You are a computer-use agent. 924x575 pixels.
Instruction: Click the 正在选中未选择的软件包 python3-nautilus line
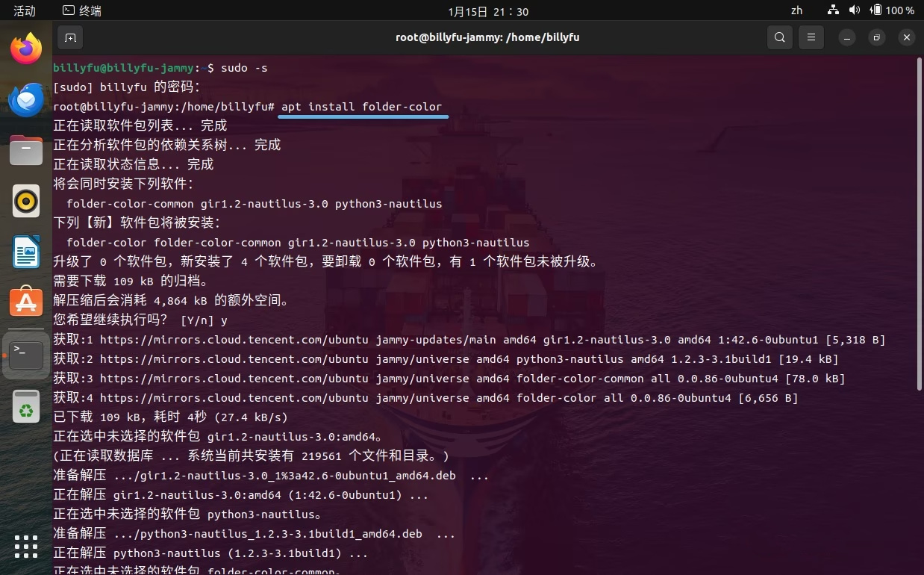(187, 515)
